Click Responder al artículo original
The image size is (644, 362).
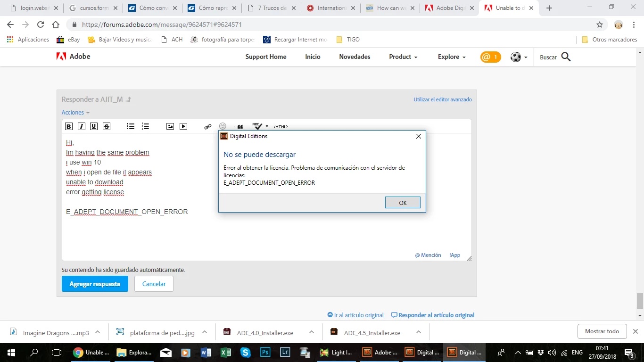433,315
